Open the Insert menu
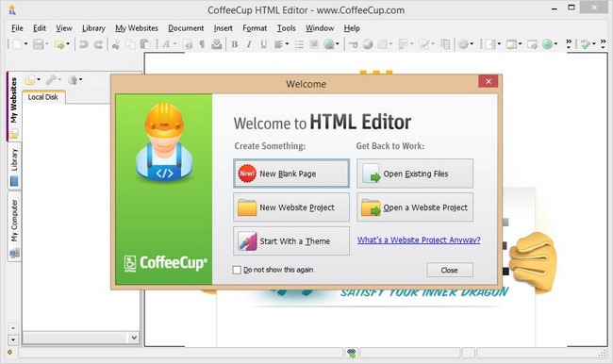This screenshot has width=613, height=364. point(223,28)
